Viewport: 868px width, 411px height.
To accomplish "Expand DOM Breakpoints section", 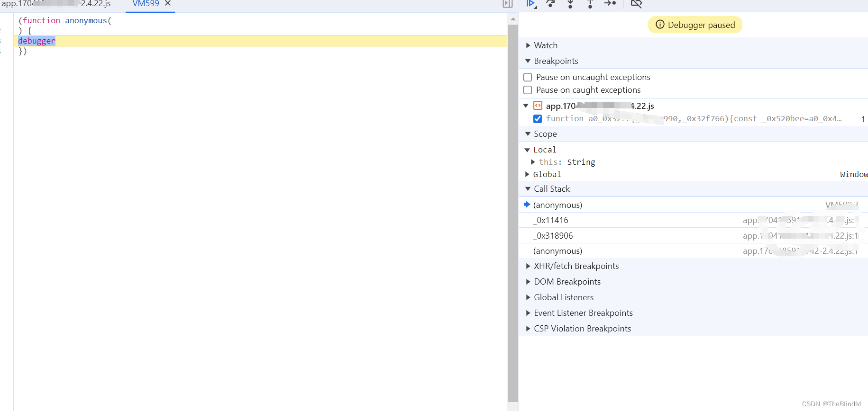I will point(528,282).
